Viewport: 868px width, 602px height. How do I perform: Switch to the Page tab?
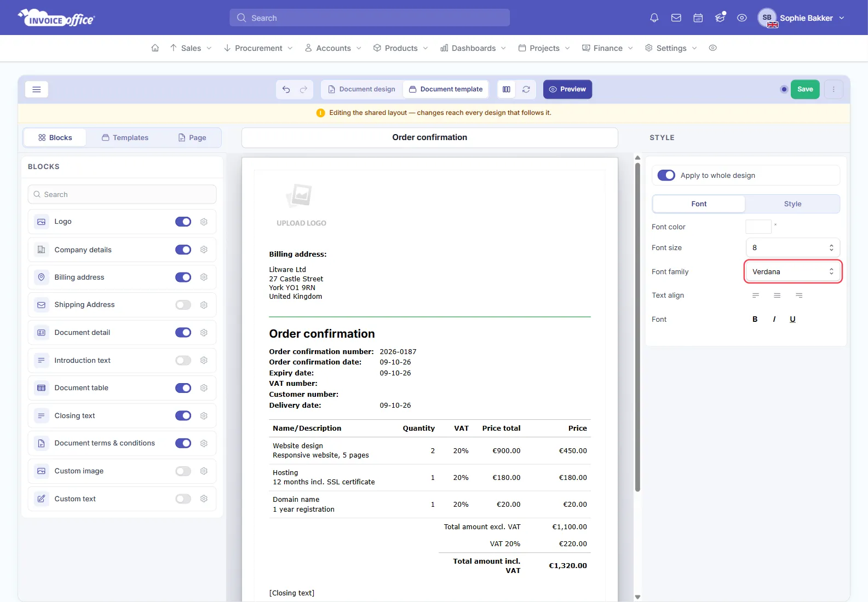pos(192,138)
